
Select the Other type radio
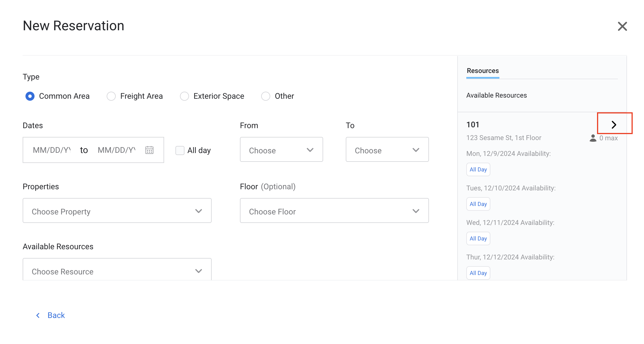click(x=266, y=96)
